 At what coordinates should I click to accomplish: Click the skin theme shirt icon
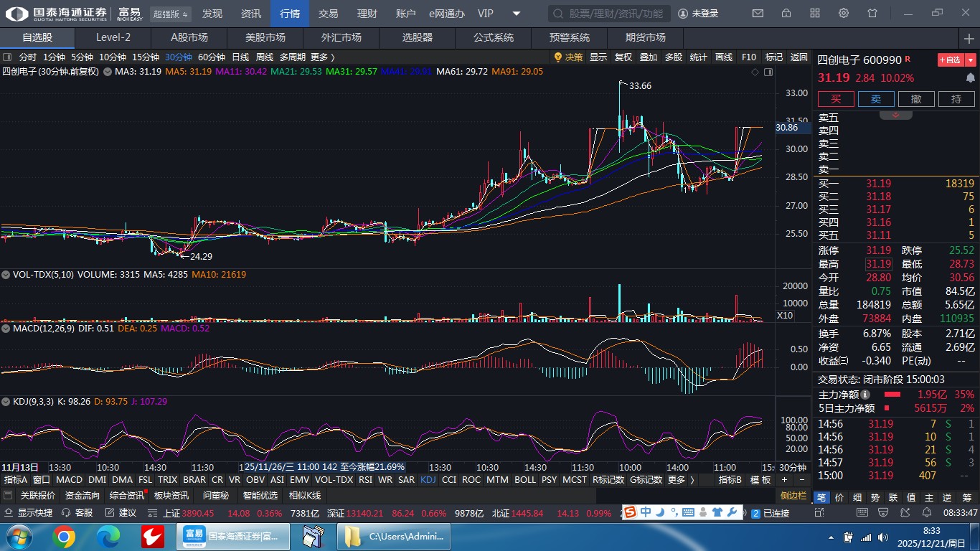tap(872, 14)
